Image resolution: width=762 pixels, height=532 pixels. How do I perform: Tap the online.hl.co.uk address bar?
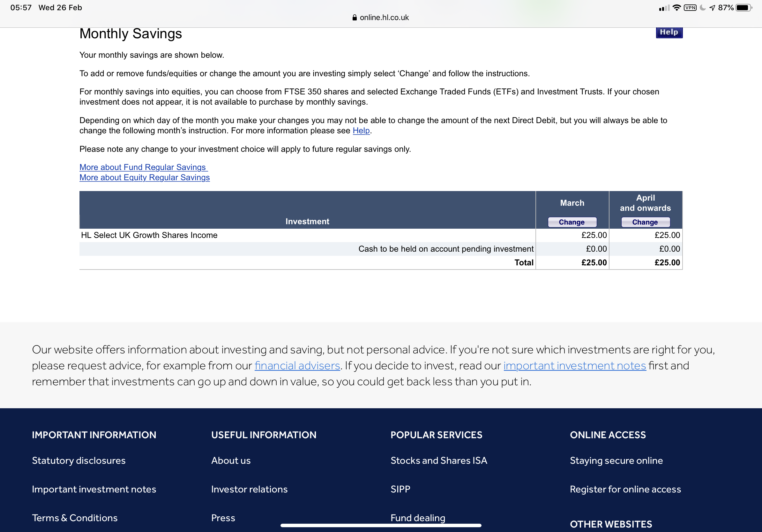click(x=381, y=18)
